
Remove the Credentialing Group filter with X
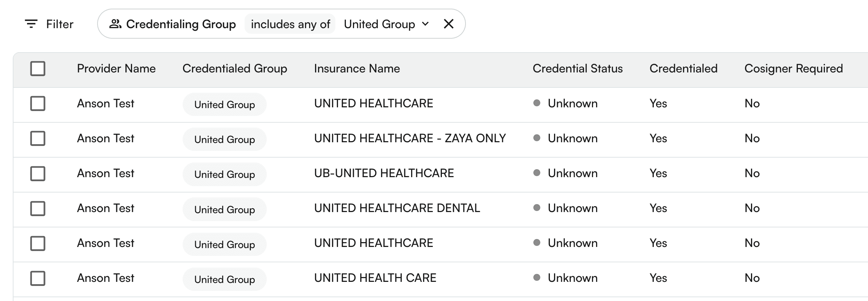click(448, 24)
